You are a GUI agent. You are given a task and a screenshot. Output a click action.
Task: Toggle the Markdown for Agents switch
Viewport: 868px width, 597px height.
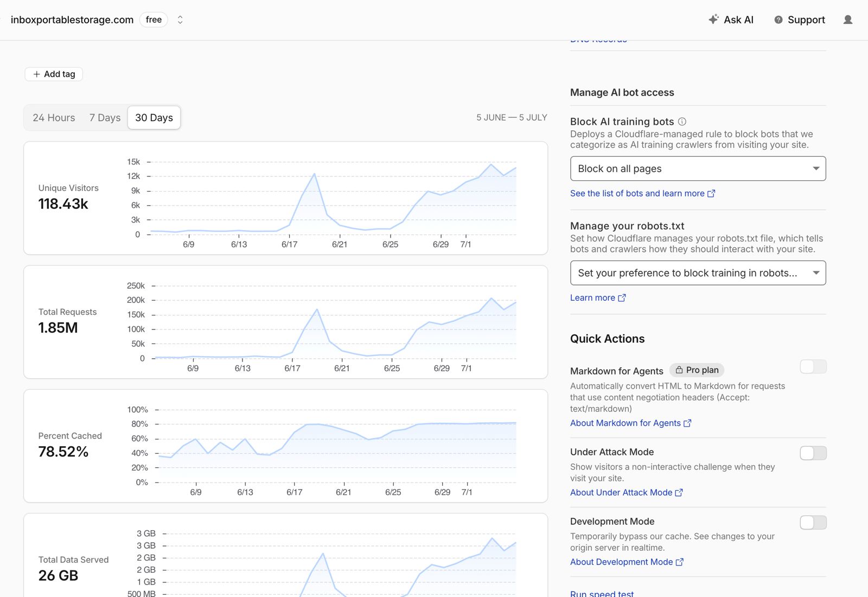pyautogui.click(x=813, y=367)
